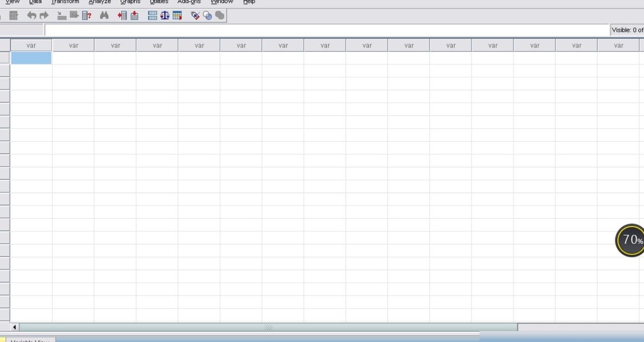Open the Help menu
The height and width of the screenshot is (342, 644).
249,2
